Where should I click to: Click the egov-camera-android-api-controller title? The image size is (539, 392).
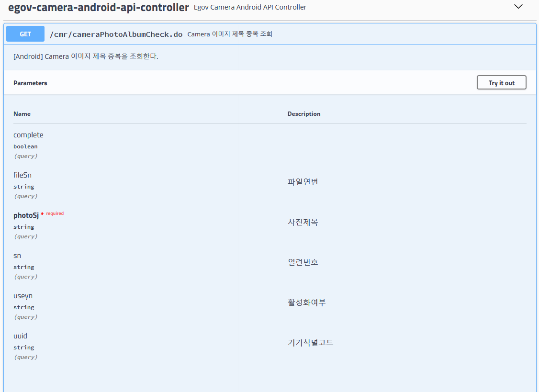point(99,7)
